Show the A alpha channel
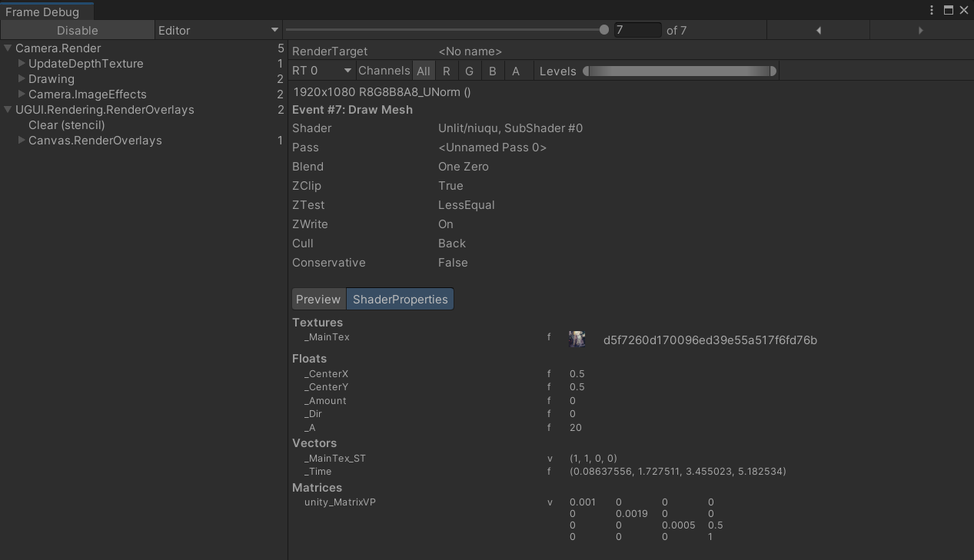This screenshot has width=974, height=560. coord(516,71)
